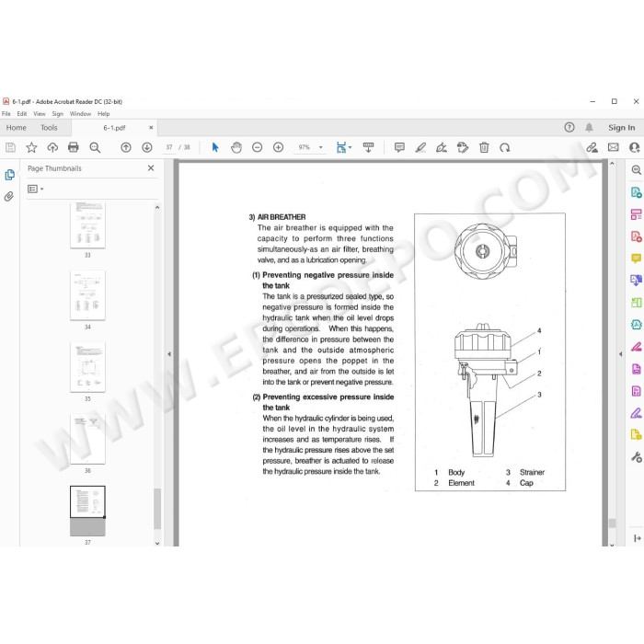This screenshot has width=644, height=644.
Task: Activate the Hand pan tool
Action: 236,147
